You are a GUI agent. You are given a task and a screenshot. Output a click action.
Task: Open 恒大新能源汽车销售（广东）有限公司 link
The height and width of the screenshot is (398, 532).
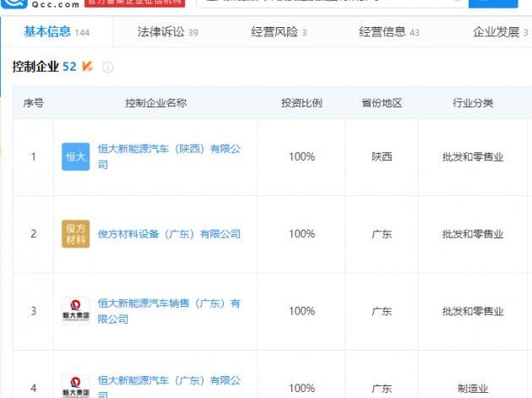pyautogui.click(x=169, y=311)
